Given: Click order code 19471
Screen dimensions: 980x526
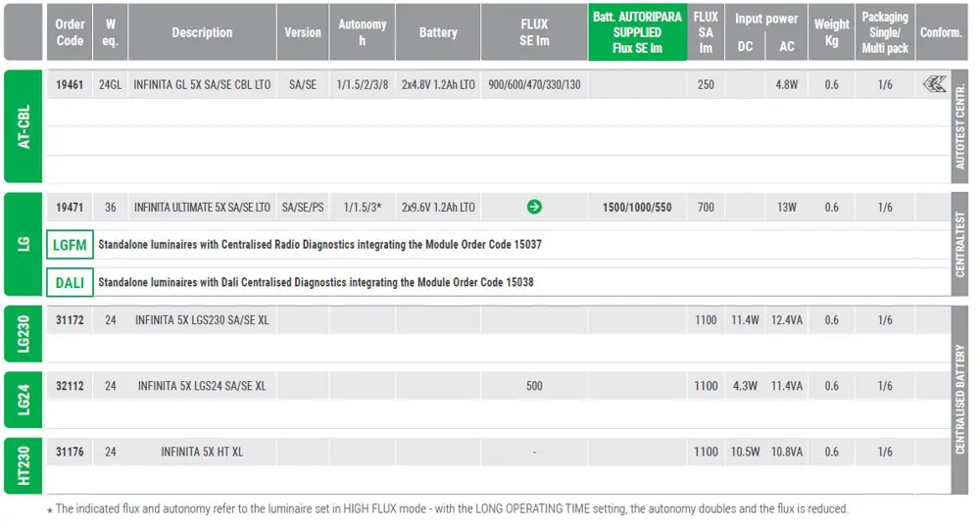Looking at the screenshot, I should pos(70,208).
